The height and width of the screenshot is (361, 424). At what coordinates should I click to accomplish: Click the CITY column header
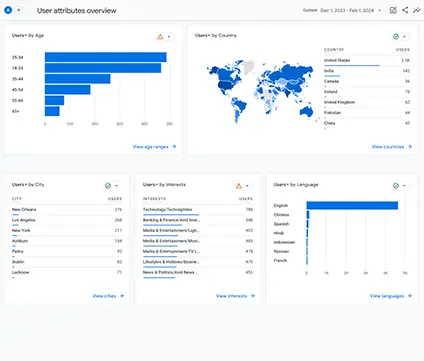coord(17,199)
